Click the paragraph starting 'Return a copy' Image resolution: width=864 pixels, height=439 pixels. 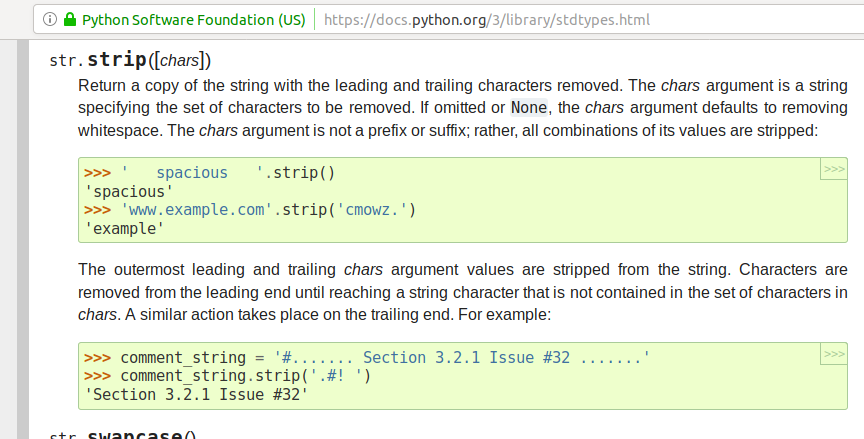[463, 108]
